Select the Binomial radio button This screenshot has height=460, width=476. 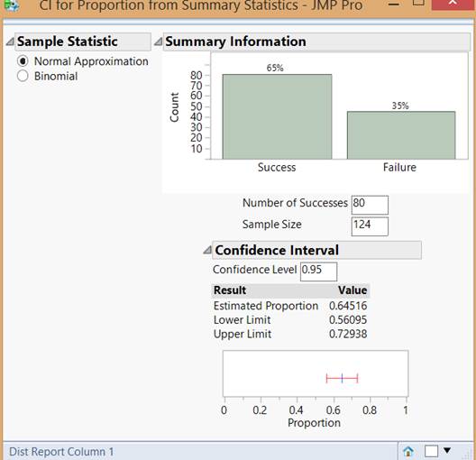23,76
